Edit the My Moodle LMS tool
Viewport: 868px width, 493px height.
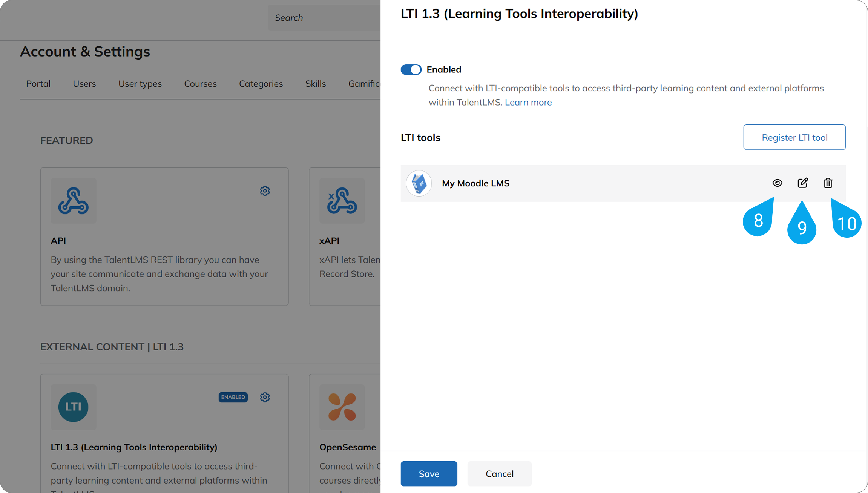[x=803, y=183]
